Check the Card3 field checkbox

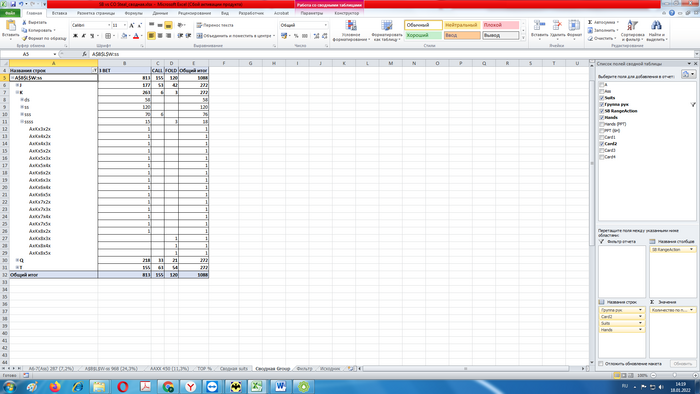[602, 150]
